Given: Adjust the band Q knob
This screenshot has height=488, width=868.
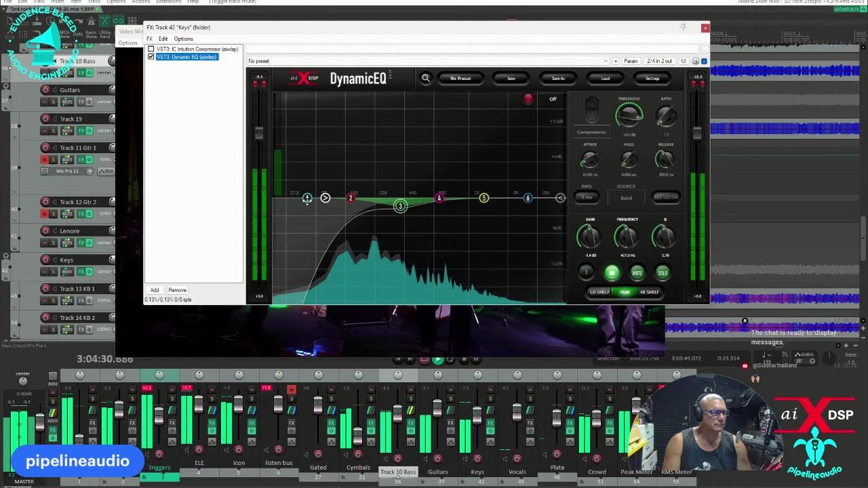Looking at the screenshot, I should (664, 237).
